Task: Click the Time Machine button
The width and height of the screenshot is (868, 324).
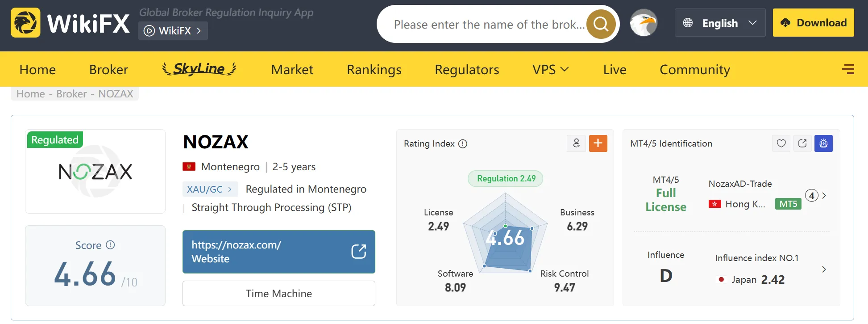Action: 278,293
